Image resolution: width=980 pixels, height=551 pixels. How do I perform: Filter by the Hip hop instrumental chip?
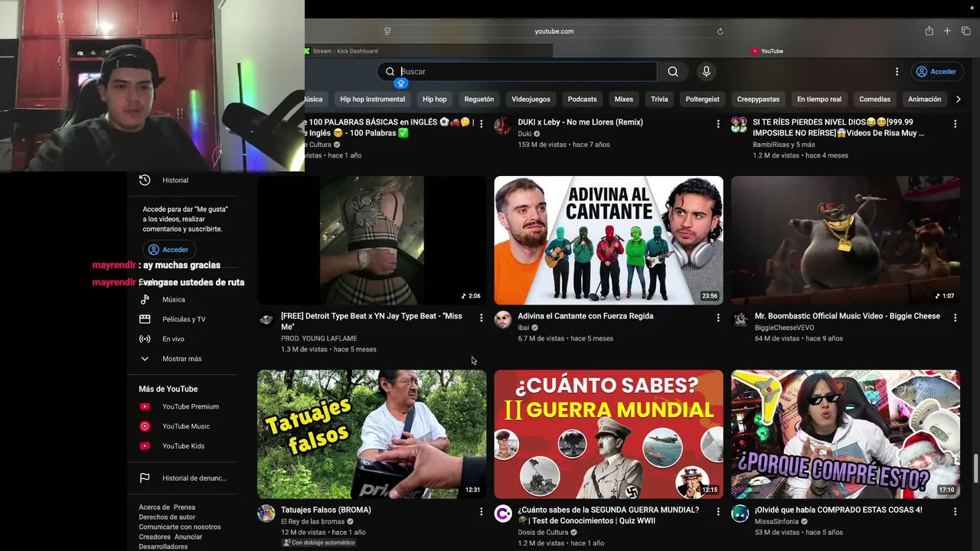coord(373,99)
